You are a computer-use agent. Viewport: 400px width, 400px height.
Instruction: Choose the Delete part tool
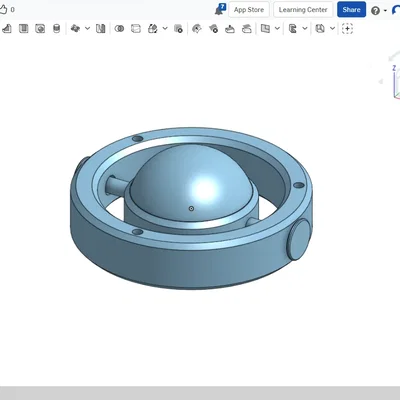pos(178,29)
